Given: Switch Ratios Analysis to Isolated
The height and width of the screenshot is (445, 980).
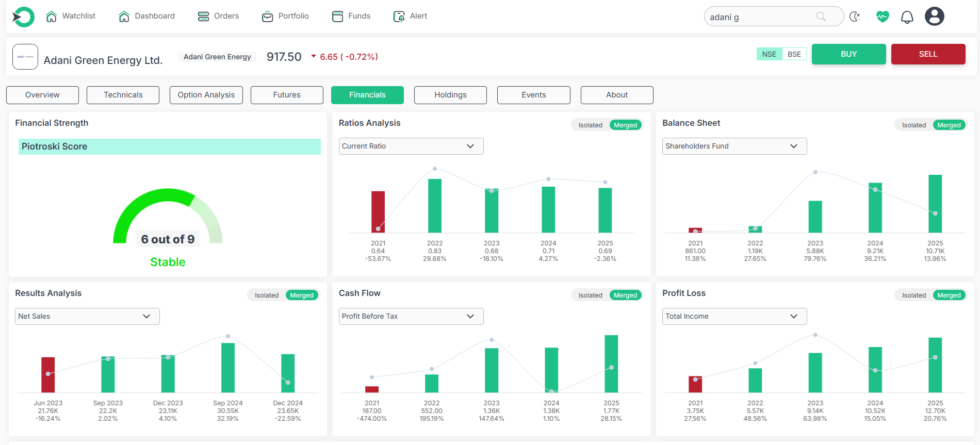Looking at the screenshot, I should point(590,125).
